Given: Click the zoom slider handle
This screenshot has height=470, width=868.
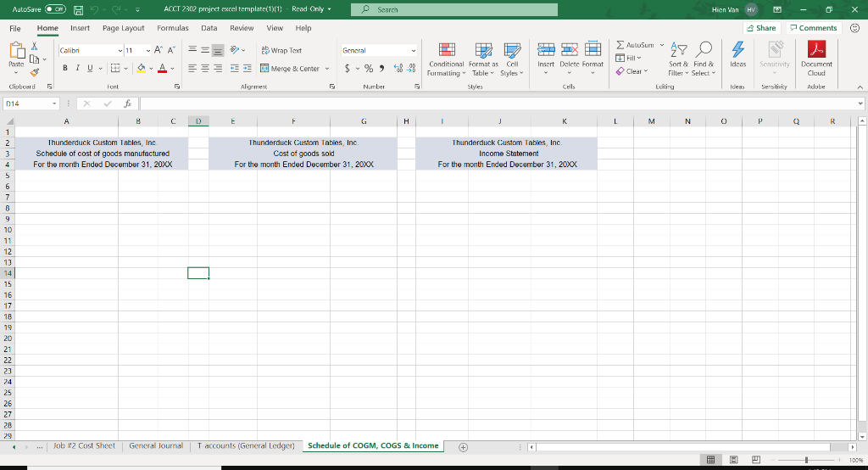Looking at the screenshot, I should (807, 460).
